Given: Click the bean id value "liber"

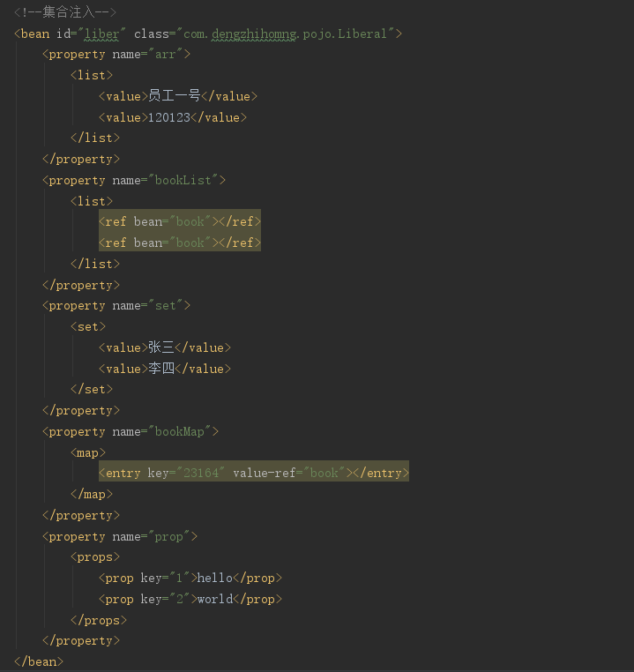Looking at the screenshot, I should 101,34.
